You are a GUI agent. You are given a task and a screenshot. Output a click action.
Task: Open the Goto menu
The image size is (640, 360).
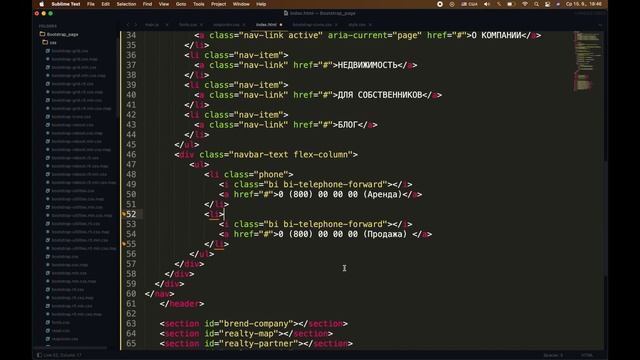[x=181, y=4]
